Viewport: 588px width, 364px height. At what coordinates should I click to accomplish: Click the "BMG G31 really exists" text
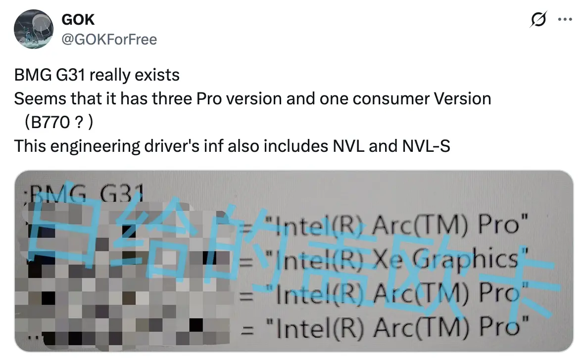pyautogui.click(x=97, y=75)
